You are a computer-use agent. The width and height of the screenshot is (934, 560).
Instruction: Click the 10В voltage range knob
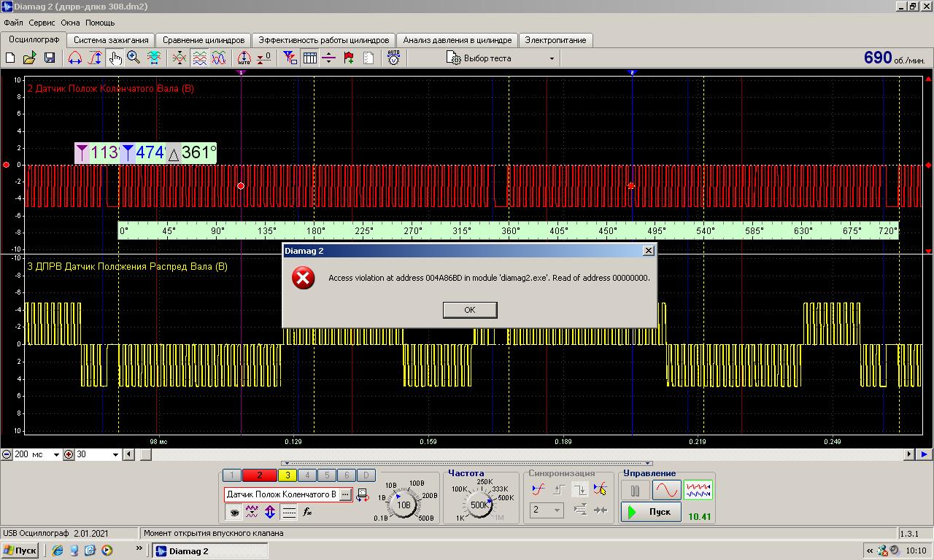coord(404,505)
